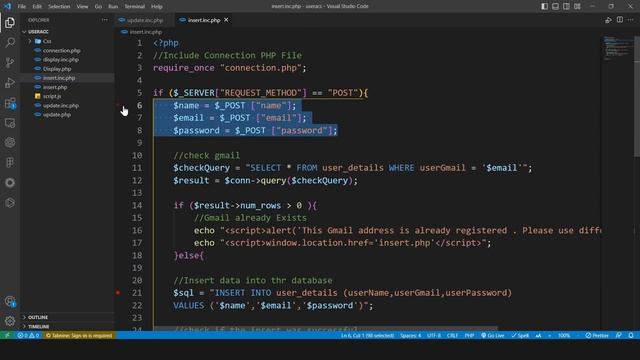Open the Explorer view in activity bar

[x=10, y=22]
